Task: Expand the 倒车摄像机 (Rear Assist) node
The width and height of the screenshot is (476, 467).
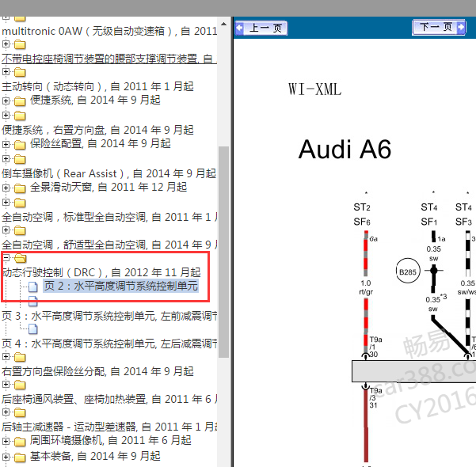Action: pos(6,159)
